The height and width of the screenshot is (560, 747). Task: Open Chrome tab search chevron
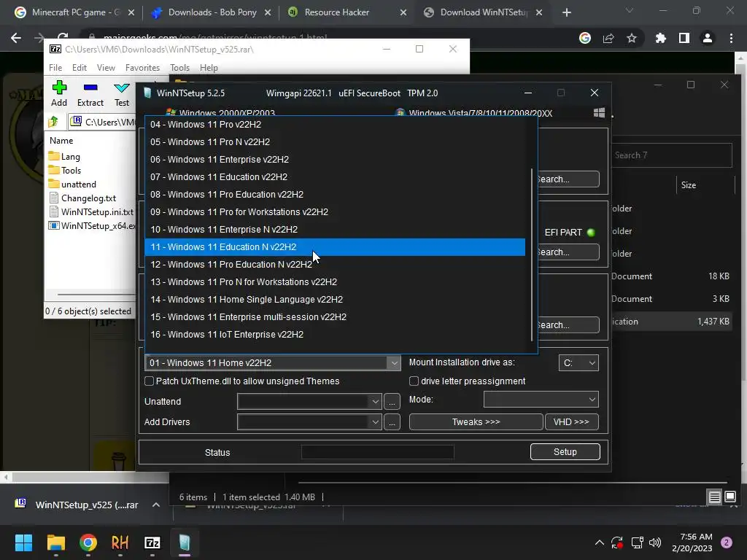click(x=630, y=10)
